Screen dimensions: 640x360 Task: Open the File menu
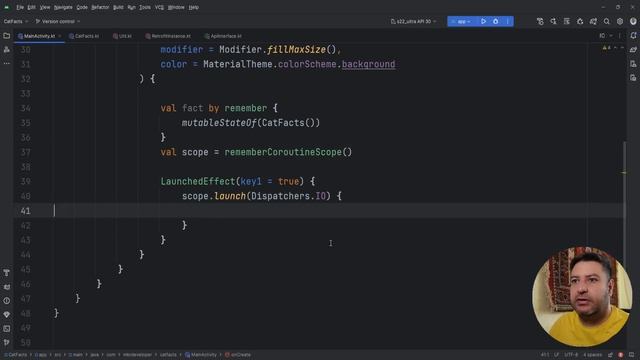(20, 7)
